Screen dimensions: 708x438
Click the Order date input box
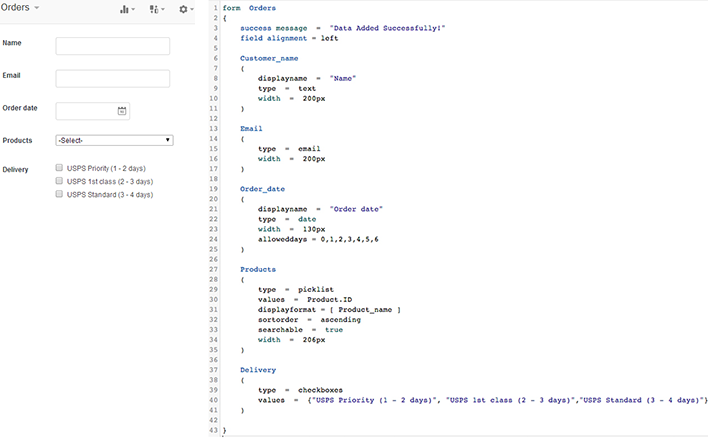click(86, 111)
